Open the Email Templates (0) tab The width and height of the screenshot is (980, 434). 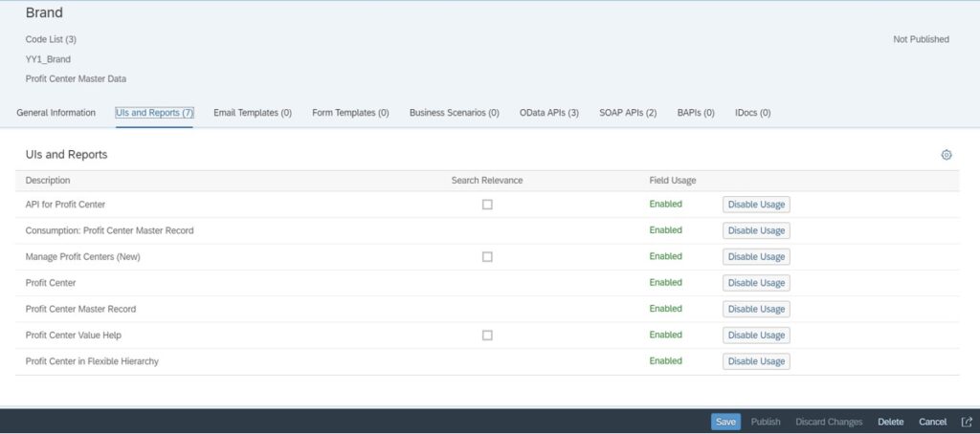253,113
